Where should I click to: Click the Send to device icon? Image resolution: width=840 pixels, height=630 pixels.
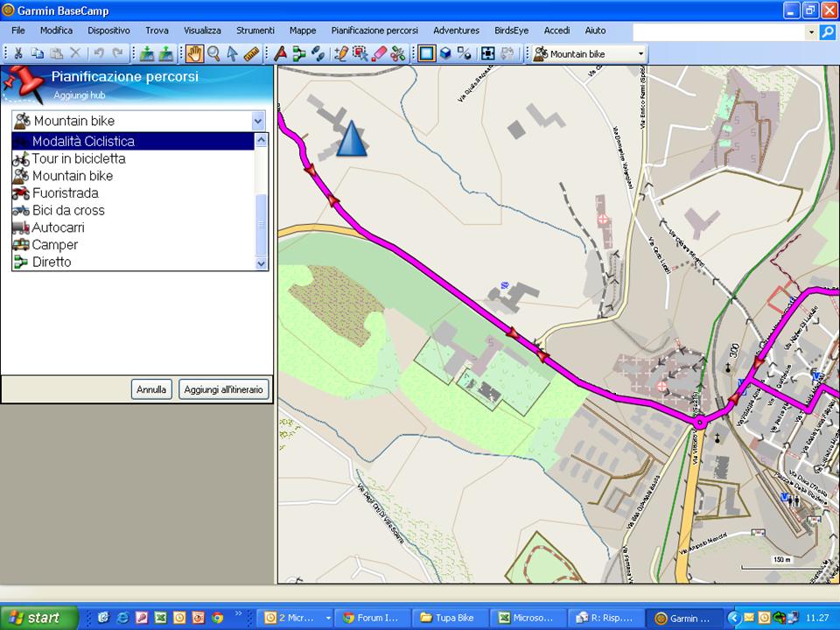(x=147, y=53)
